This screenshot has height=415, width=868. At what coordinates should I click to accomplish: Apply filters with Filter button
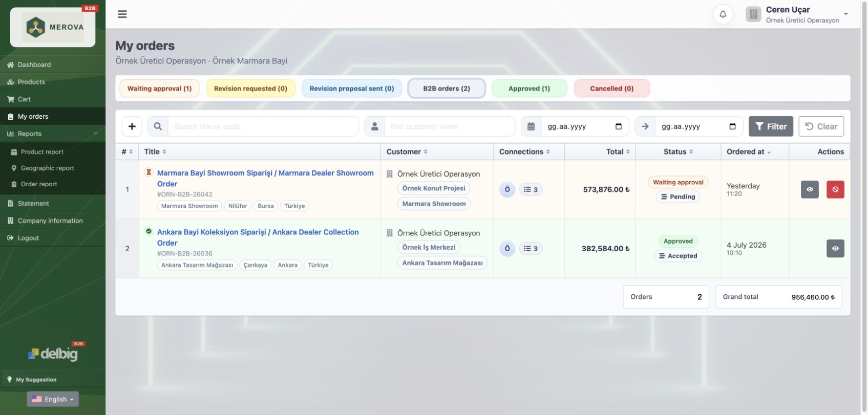point(771,126)
